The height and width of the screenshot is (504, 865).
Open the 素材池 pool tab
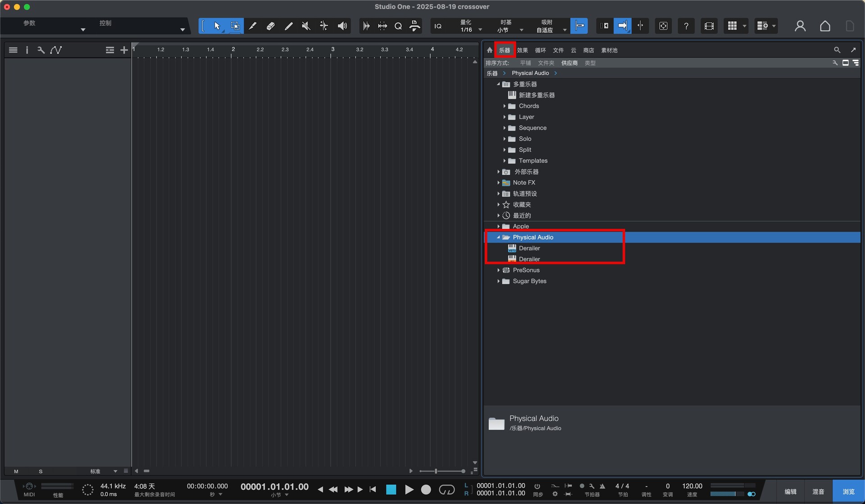click(x=609, y=50)
